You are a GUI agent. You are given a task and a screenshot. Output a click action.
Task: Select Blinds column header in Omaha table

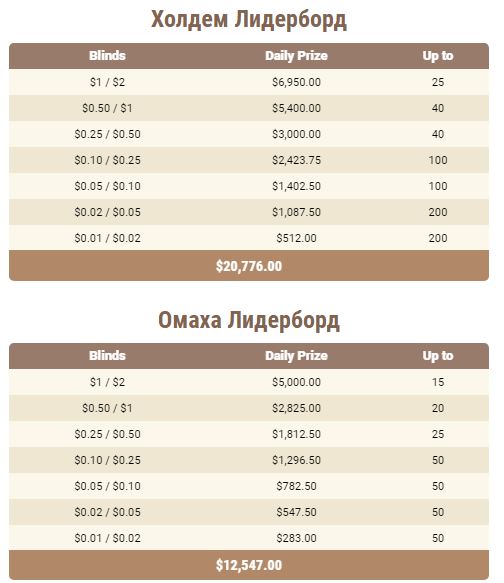click(x=107, y=356)
